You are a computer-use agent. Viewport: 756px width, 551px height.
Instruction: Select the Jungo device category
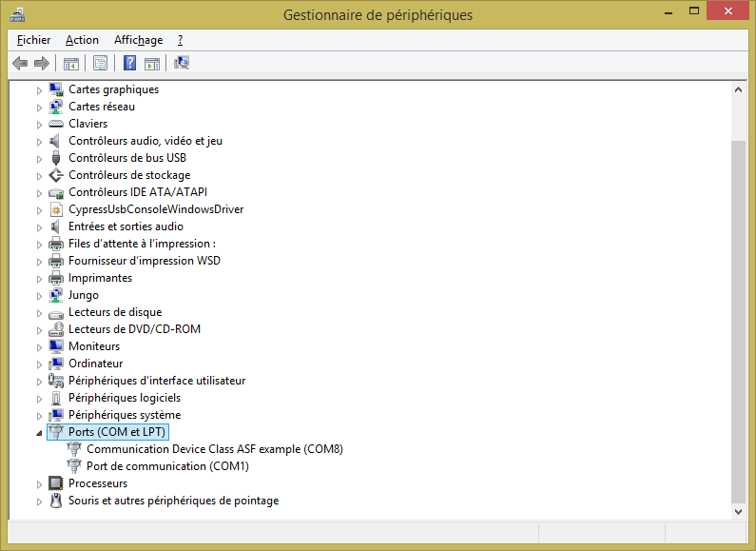(83, 295)
